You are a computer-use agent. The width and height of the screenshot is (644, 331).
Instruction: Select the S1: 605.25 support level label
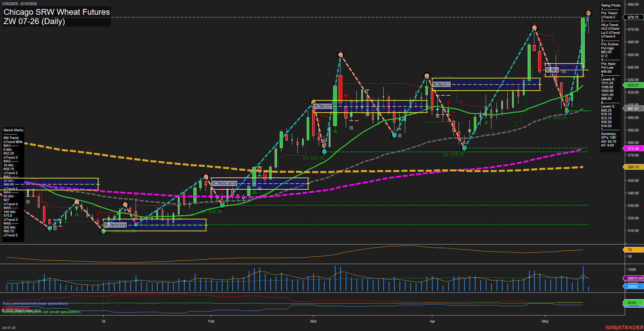(556, 118)
